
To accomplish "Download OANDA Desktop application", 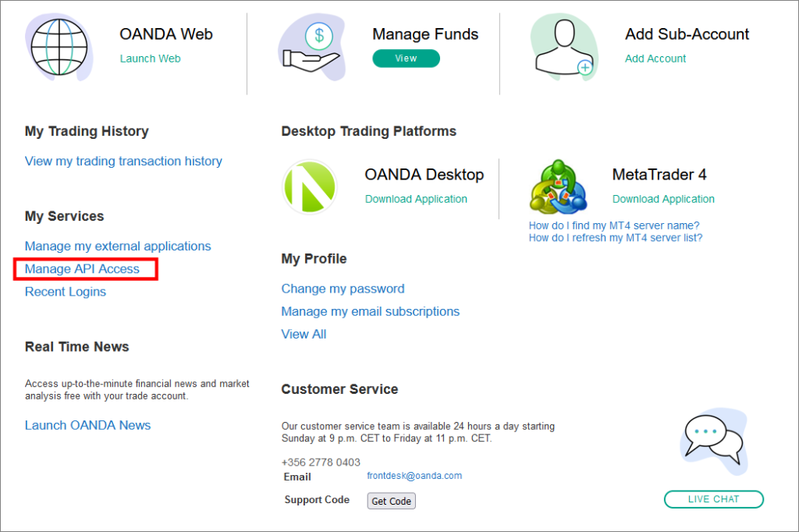I will [416, 199].
